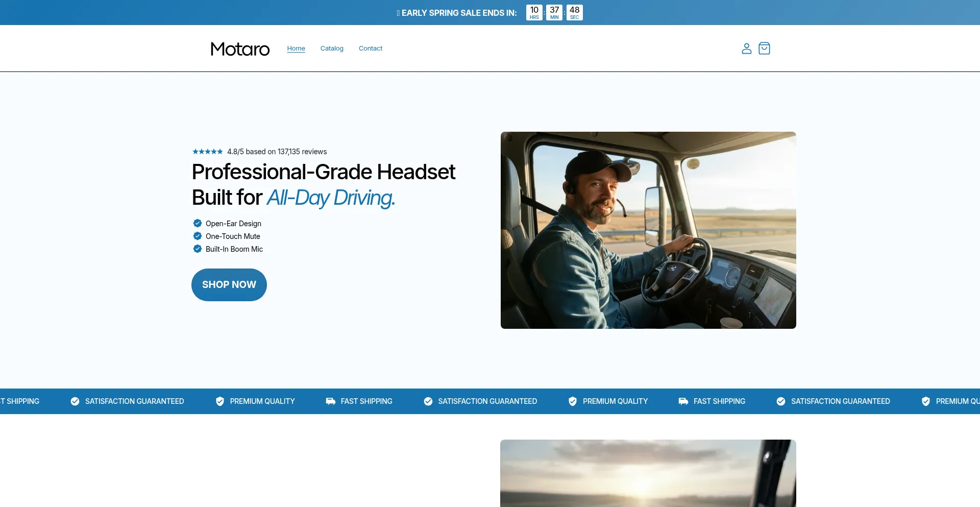The image size is (980, 507).
Task: Click the '4.8/5 based on 137,135 reviews' text
Action: tap(277, 152)
